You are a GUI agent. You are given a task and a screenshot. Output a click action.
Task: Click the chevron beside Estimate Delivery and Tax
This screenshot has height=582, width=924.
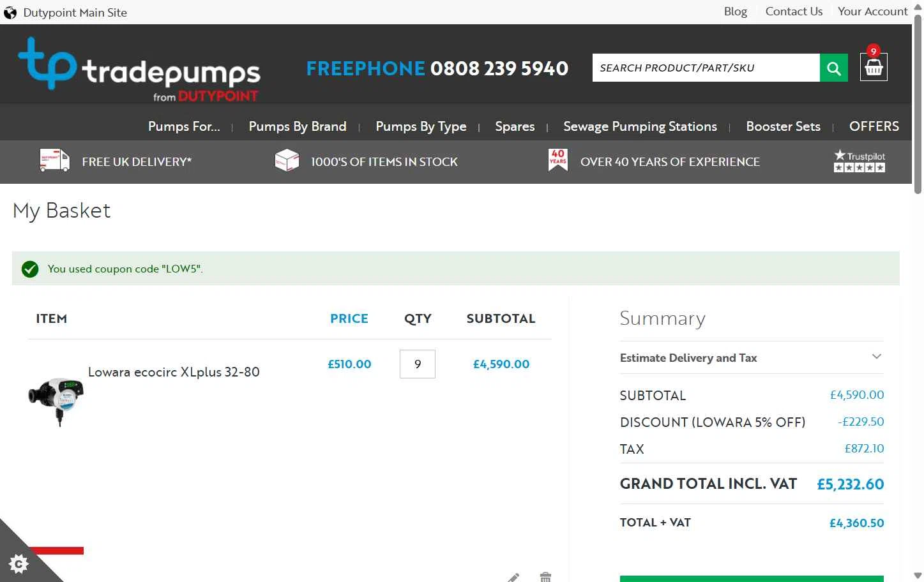(x=877, y=357)
